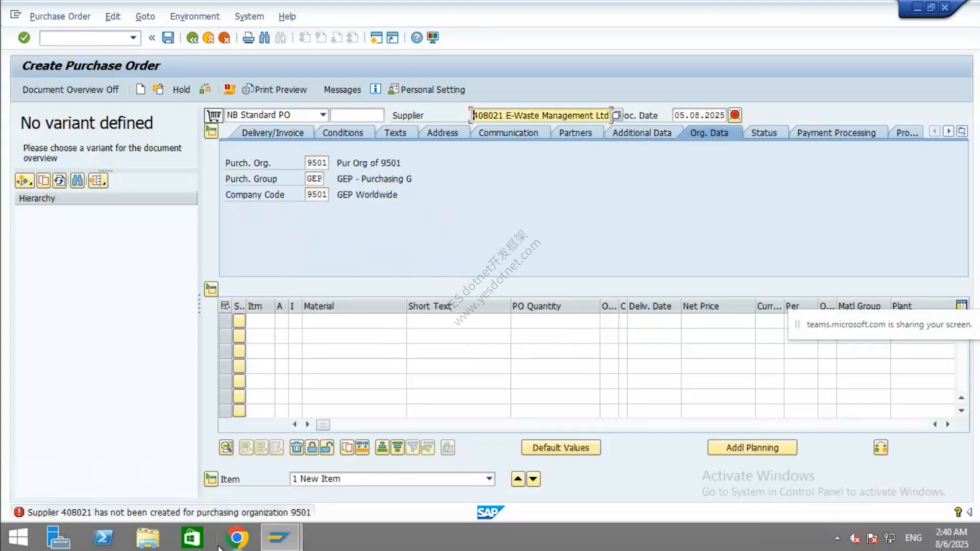980x551 pixels.
Task: Click the Find binoculars icon in the top toolbar
Action: [264, 38]
